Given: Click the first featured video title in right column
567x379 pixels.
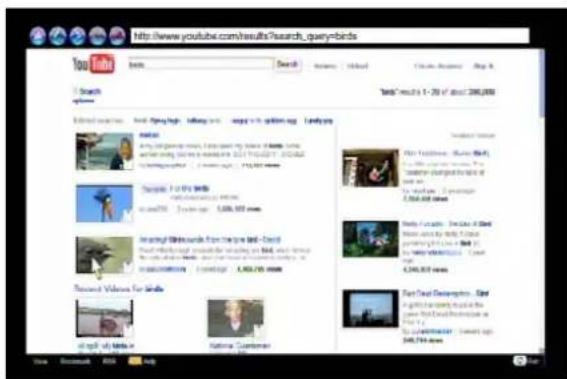Looking at the screenshot, I should tap(446, 153).
